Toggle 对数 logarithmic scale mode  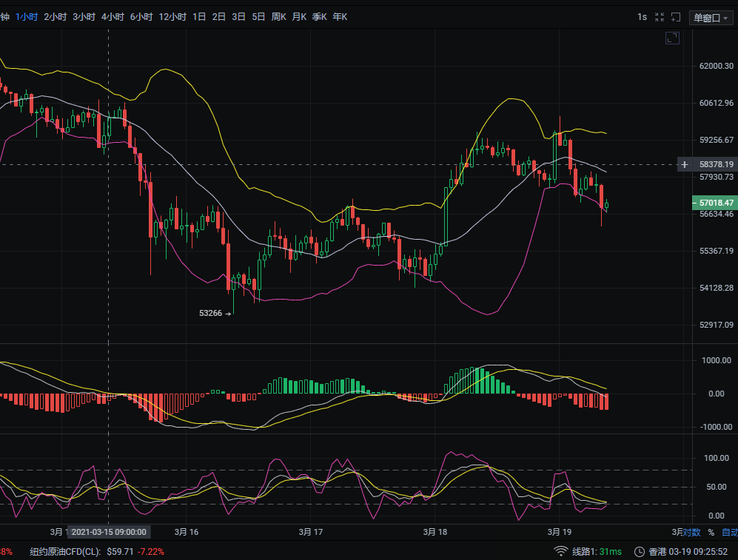(x=692, y=532)
